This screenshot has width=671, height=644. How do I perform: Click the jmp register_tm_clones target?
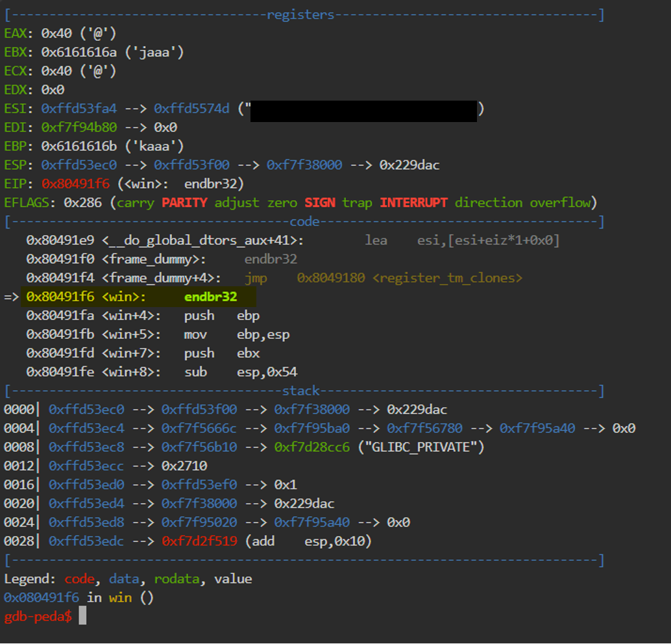[409, 279]
